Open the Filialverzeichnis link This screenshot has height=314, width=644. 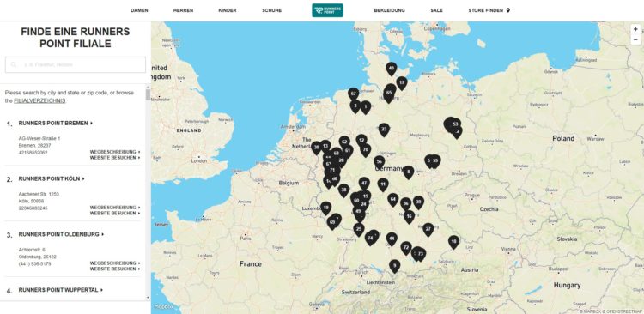39,100
